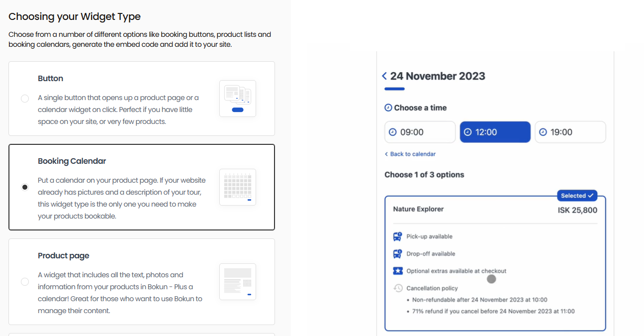Click the Product page preview thumbnail icon
This screenshot has width=644, height=336.
pyautogui.click(x=237, y=282)
